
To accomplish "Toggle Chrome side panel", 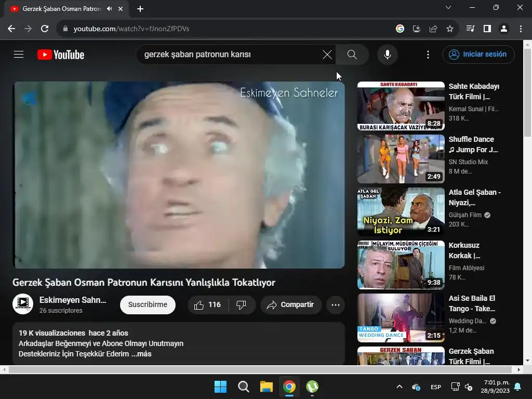I will pyautogui.click(x=487, y=29).
